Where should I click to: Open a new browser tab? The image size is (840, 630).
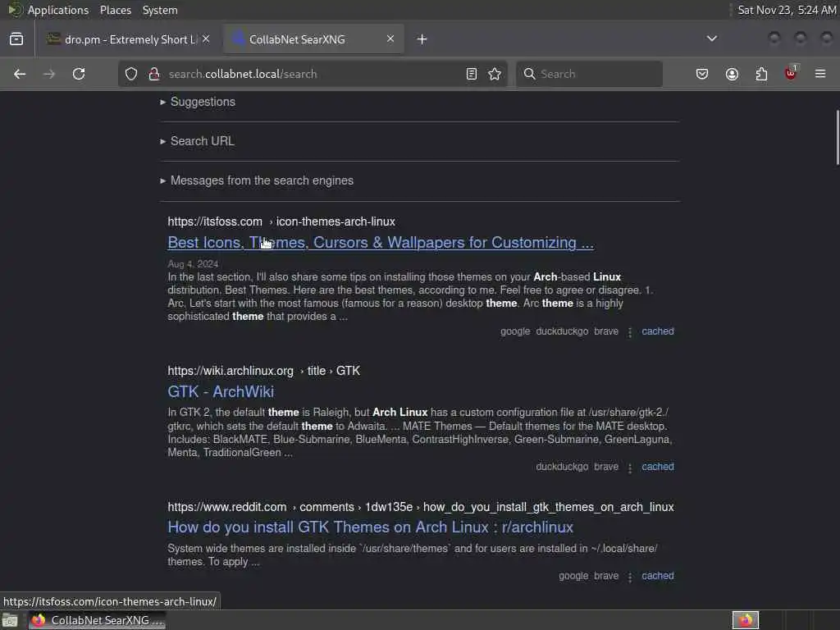click(x=422, y=39)
